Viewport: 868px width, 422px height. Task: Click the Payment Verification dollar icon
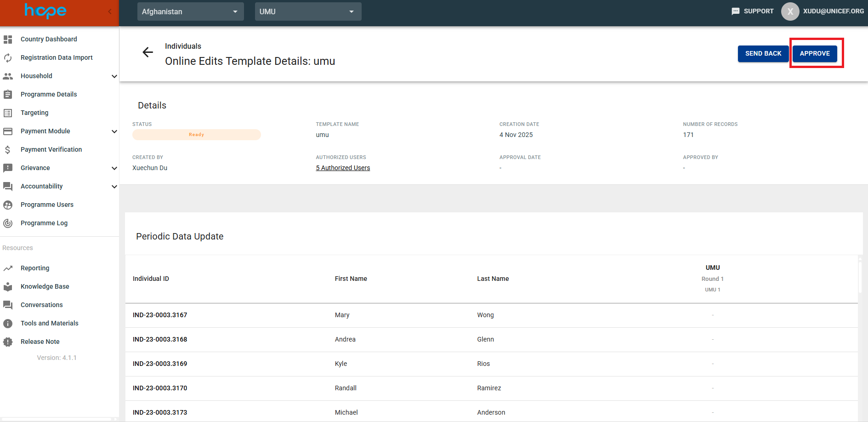8,150
